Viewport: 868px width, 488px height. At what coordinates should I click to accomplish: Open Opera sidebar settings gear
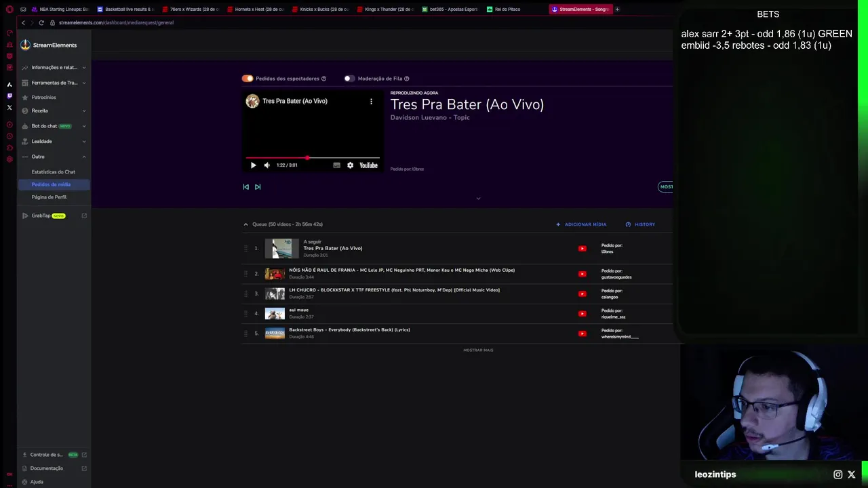9,159
